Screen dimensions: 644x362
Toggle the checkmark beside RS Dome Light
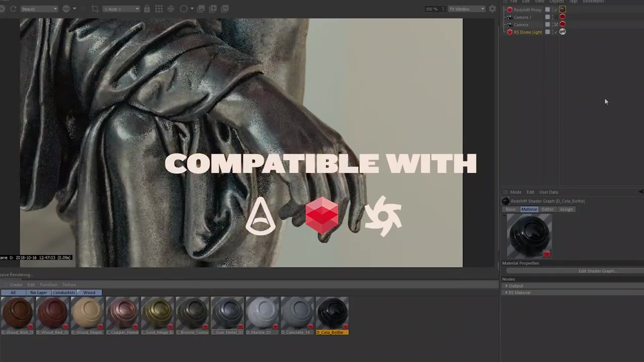click(556, 32)
